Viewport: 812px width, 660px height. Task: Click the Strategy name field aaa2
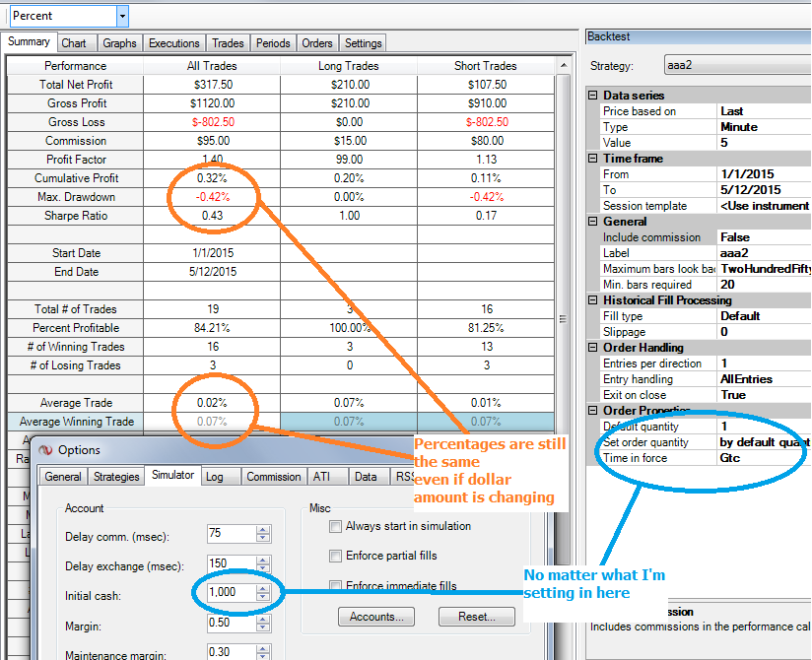point(737,66)
